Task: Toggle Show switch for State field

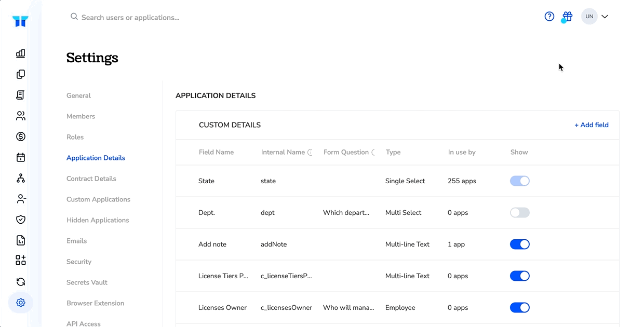Action: pos(520,181)
